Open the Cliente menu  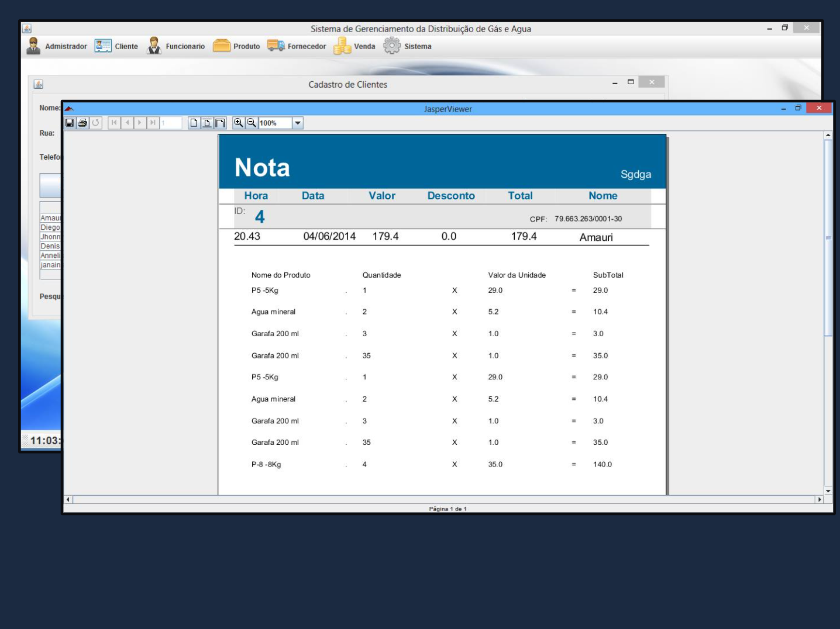coord(116,46)
